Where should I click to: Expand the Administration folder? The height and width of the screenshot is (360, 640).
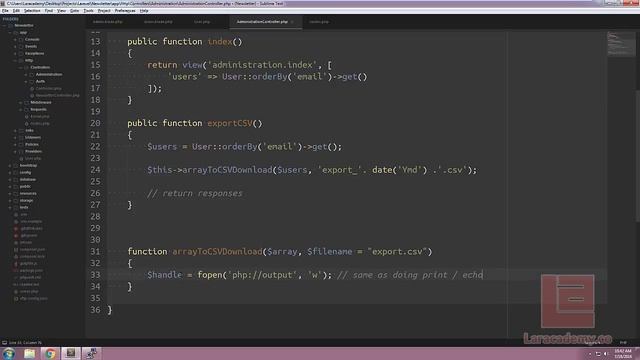(26, 74)
